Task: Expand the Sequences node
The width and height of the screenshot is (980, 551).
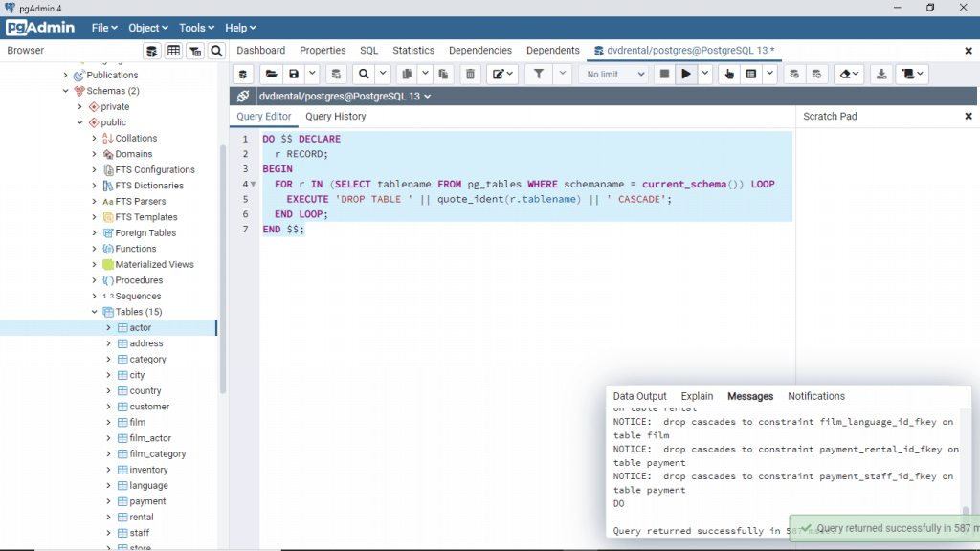Action: click(x=95, y=297)
